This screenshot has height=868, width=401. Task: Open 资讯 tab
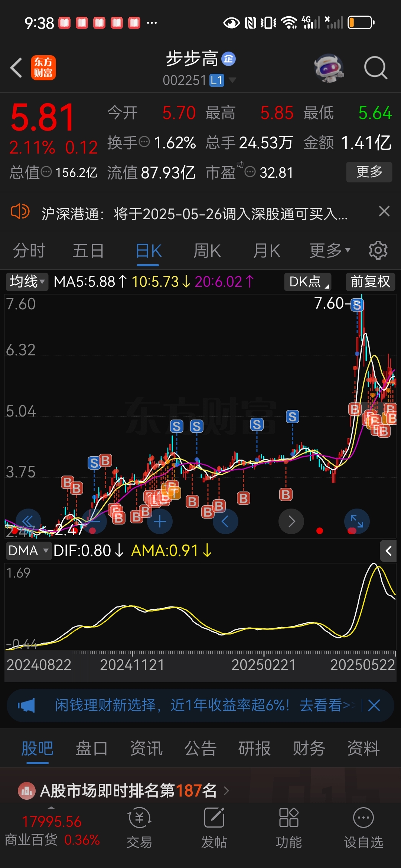(146, 748)
